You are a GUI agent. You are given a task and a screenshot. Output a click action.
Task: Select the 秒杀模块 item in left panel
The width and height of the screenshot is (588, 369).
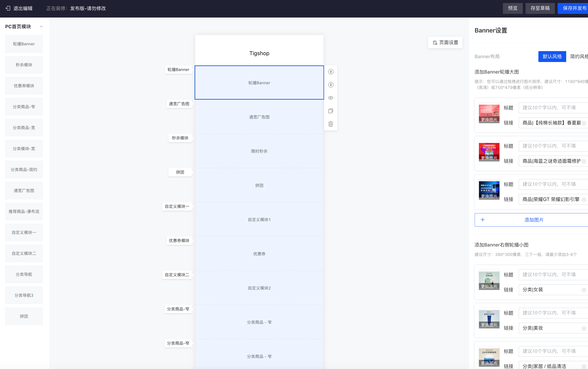[x=24, y=65]
